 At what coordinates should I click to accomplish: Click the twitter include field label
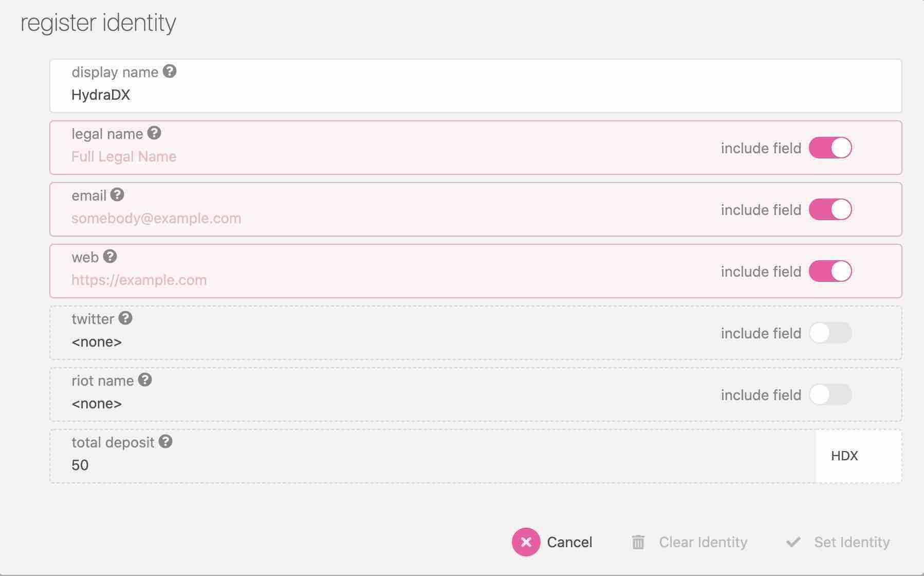click(x=761, y=333)
